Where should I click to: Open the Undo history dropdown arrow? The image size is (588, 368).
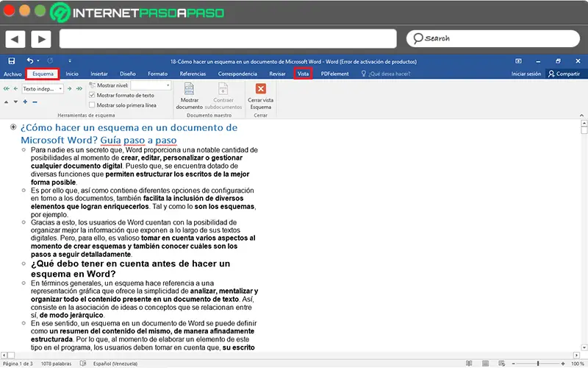coord(38,61)
